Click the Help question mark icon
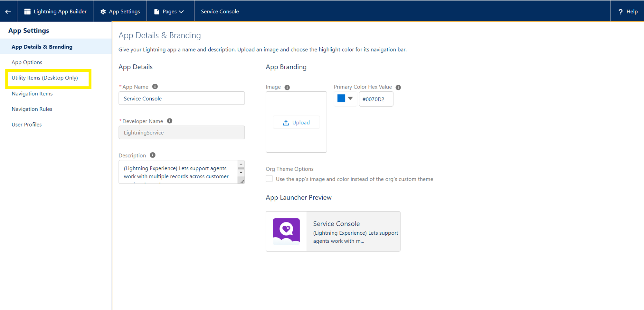Image resolution: width=644 pixels, height=310 pixels. [x=620, y=12]
